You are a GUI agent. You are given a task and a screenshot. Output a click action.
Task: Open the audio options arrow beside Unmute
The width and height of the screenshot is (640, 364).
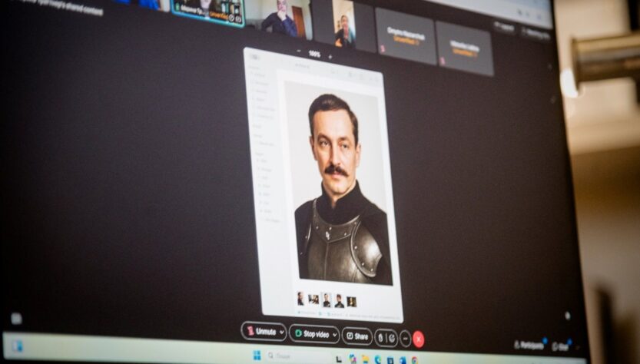pos(282,333)
